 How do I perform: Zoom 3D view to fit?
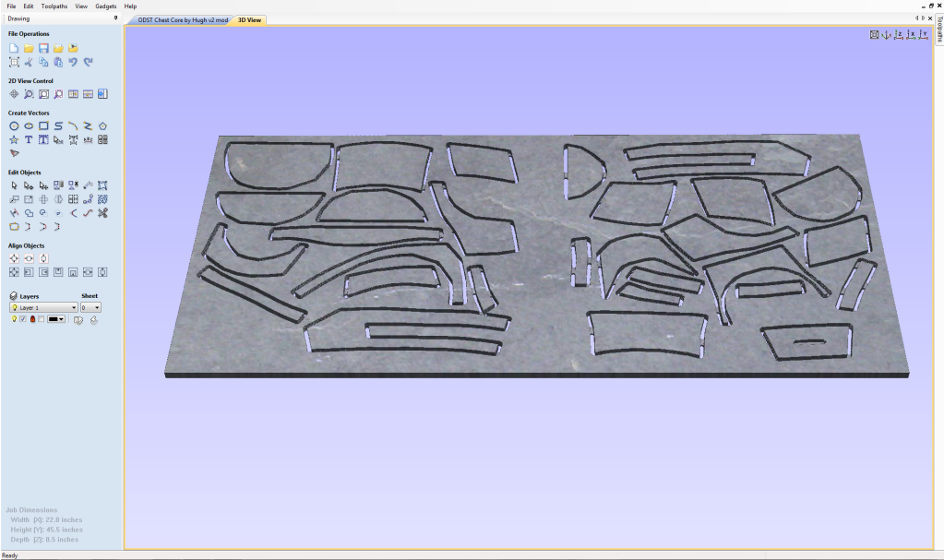874,35
